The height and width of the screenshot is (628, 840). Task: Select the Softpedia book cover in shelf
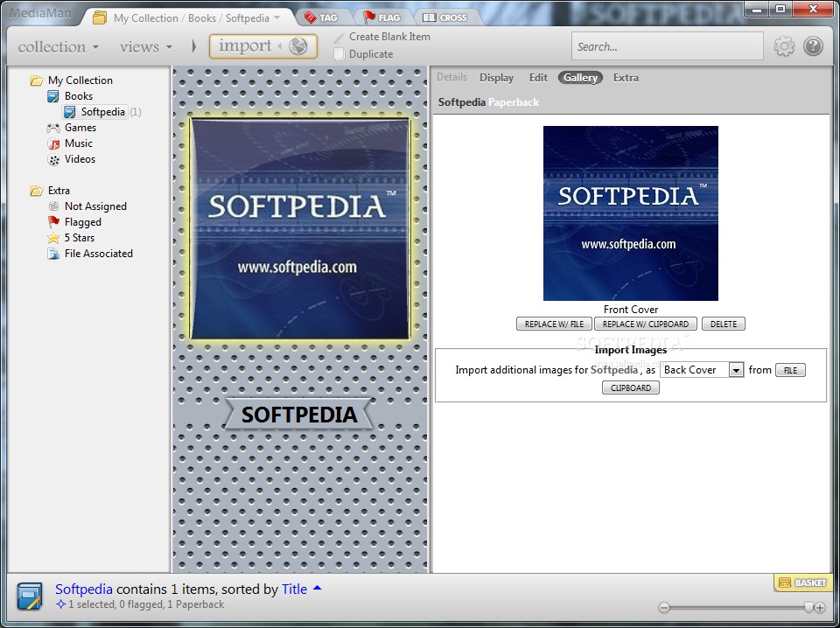300,228
